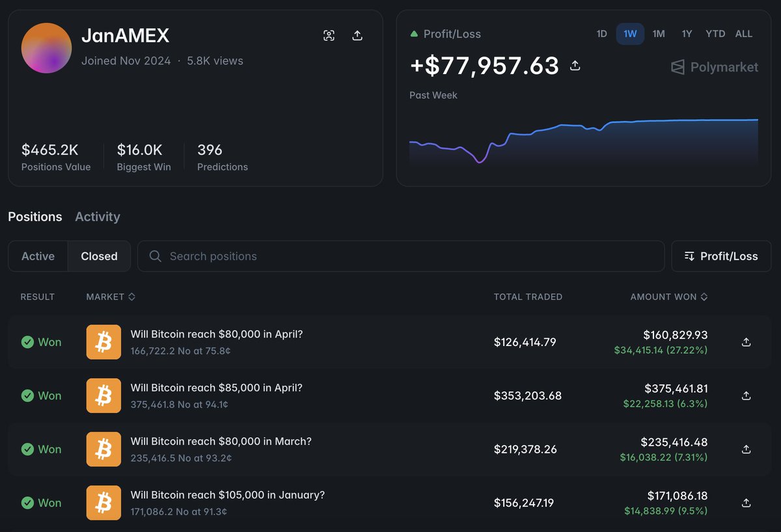This screenshot has height=532, width=781.
Task: Switch to the Positions tab
Action: (35, 217)
